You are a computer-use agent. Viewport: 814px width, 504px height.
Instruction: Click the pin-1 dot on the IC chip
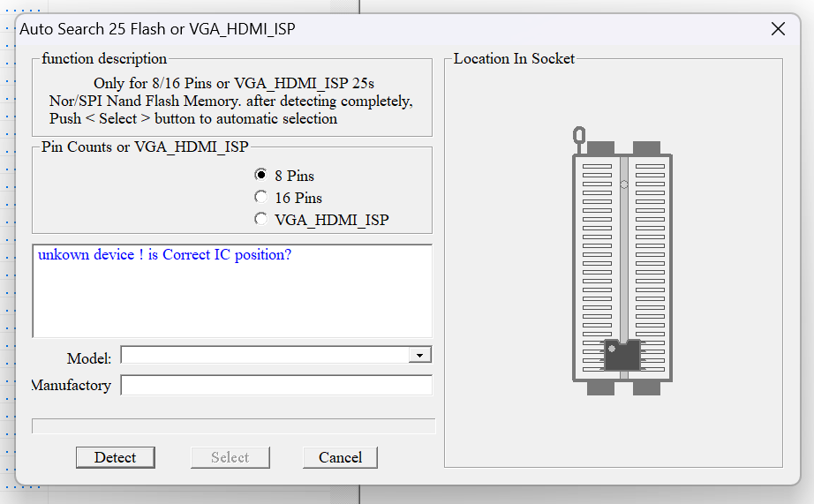tap(612, 349)
